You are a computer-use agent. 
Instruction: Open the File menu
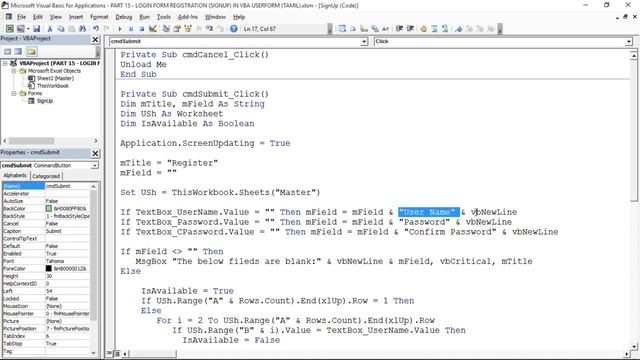(x=21, y=17)
